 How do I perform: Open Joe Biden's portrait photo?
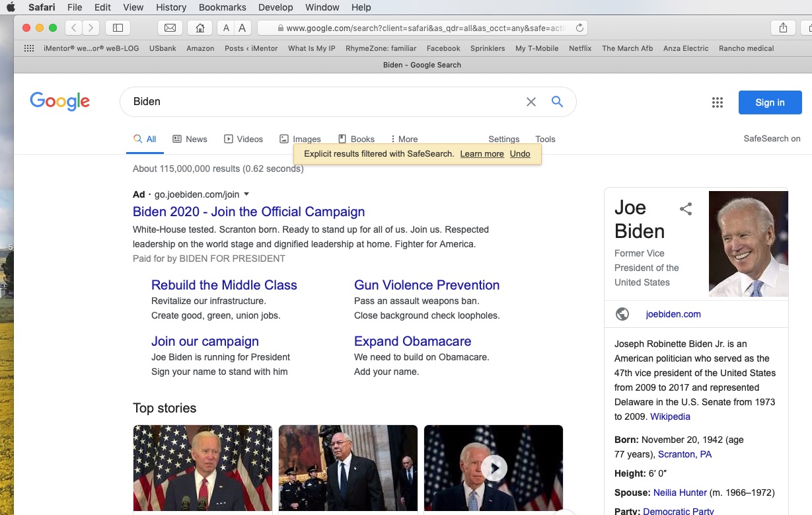pyautogui.click(x=749, y=244)
